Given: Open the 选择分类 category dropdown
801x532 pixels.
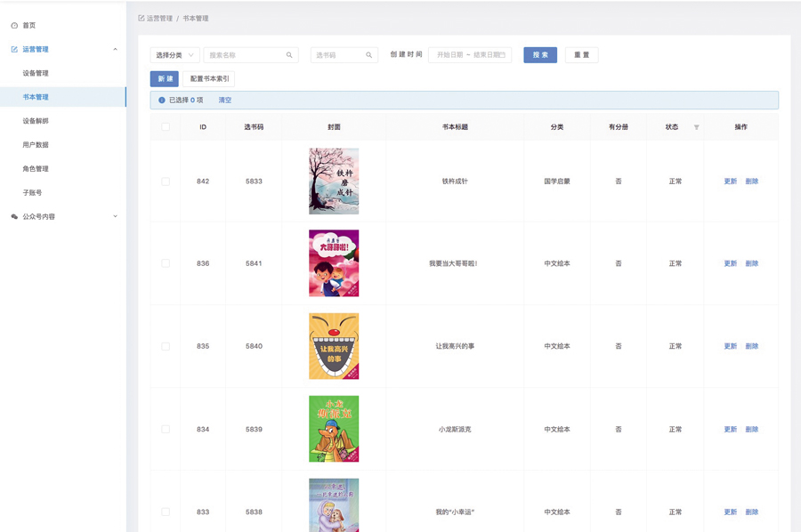Looking at the screenshot, I should 174,55.
